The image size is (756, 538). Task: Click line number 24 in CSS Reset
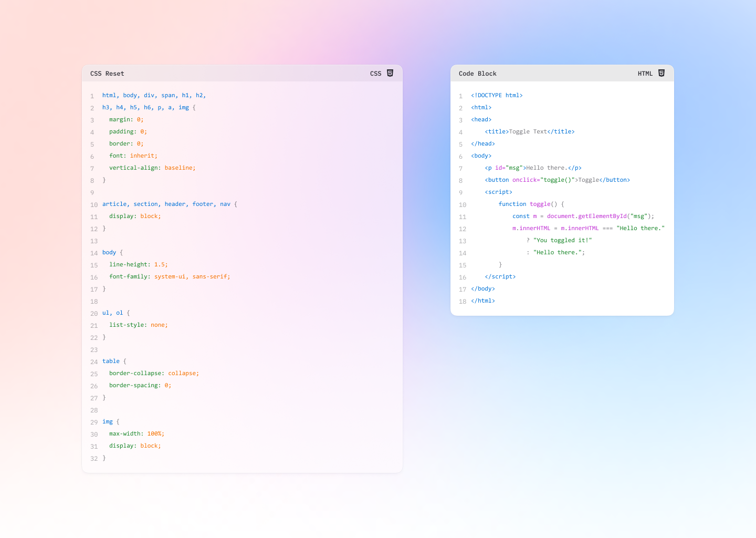click(x=94, y=362)
